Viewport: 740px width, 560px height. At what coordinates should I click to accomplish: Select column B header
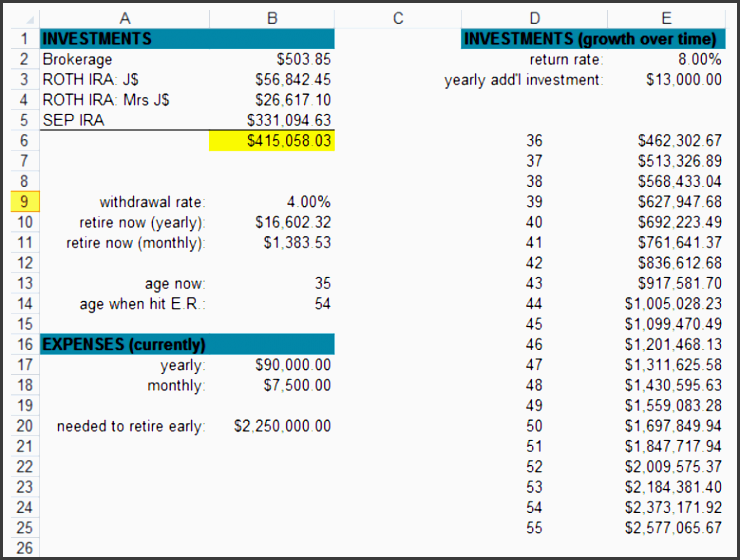(271, 17)
